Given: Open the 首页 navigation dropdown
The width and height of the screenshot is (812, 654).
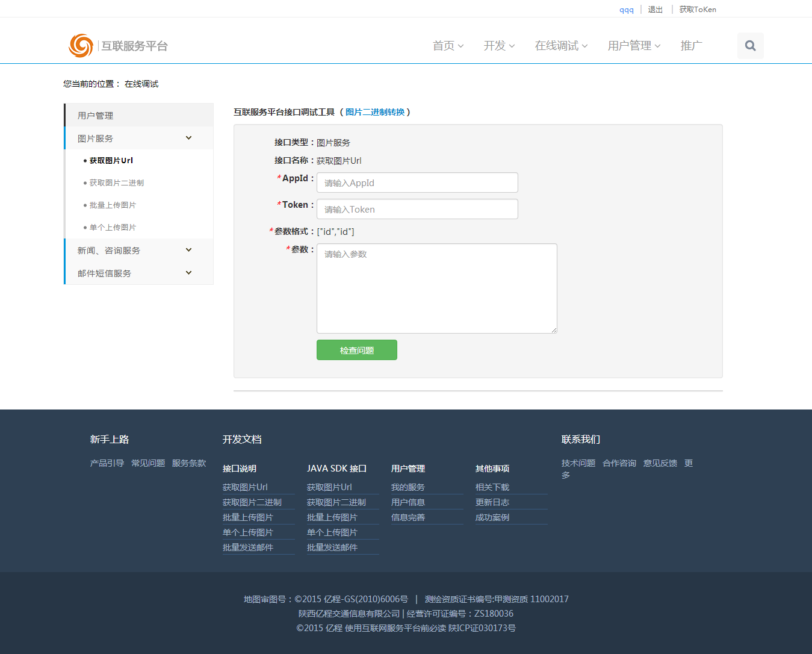Looking at the screenshot, I should (x=448, y=46).
